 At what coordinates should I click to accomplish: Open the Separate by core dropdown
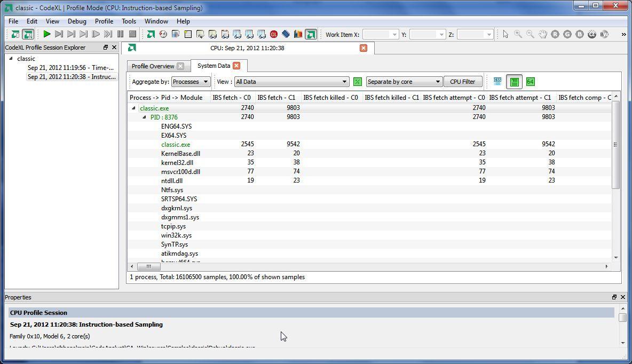pyautogui.click(x=404, y=82)
